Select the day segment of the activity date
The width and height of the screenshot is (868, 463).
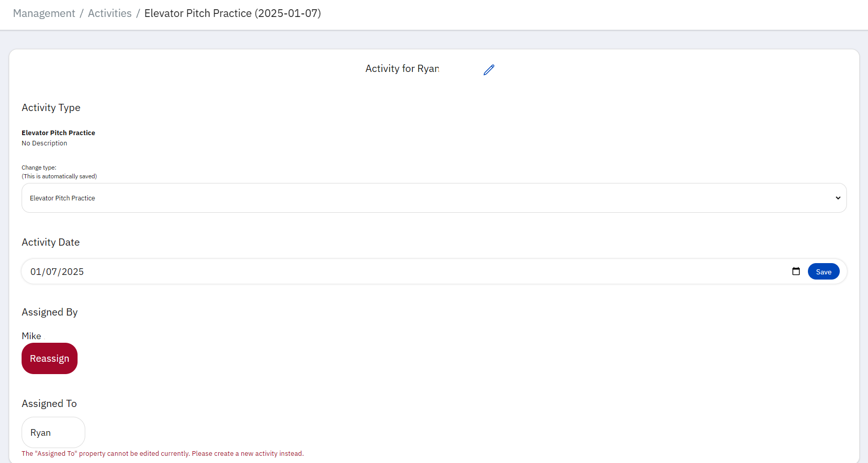pyautogui.click(x=51, y=272)
